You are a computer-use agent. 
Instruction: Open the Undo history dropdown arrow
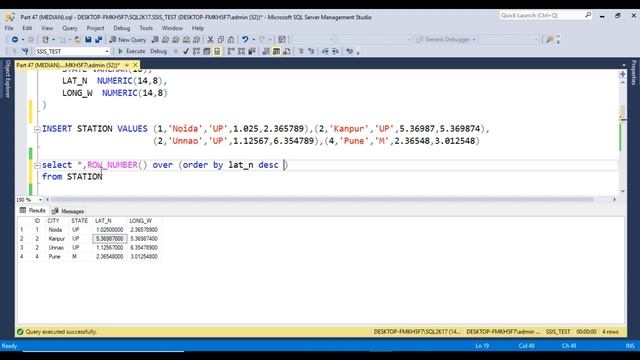253,40
